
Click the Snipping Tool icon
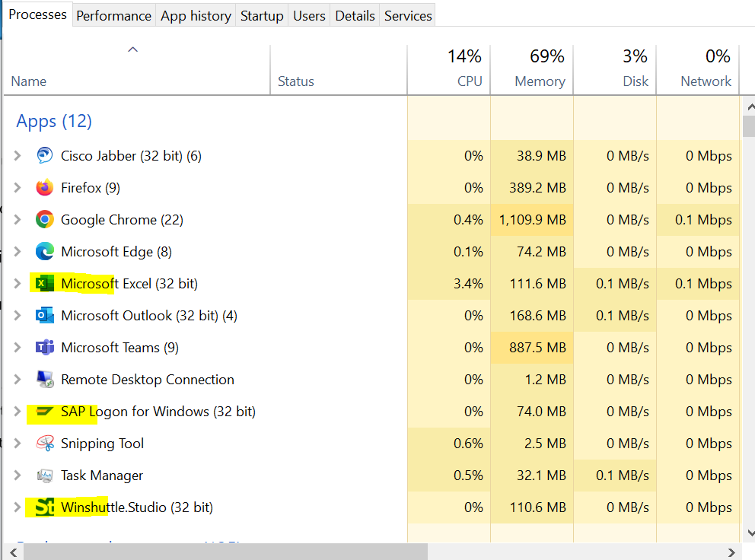(x=44, y=443)
